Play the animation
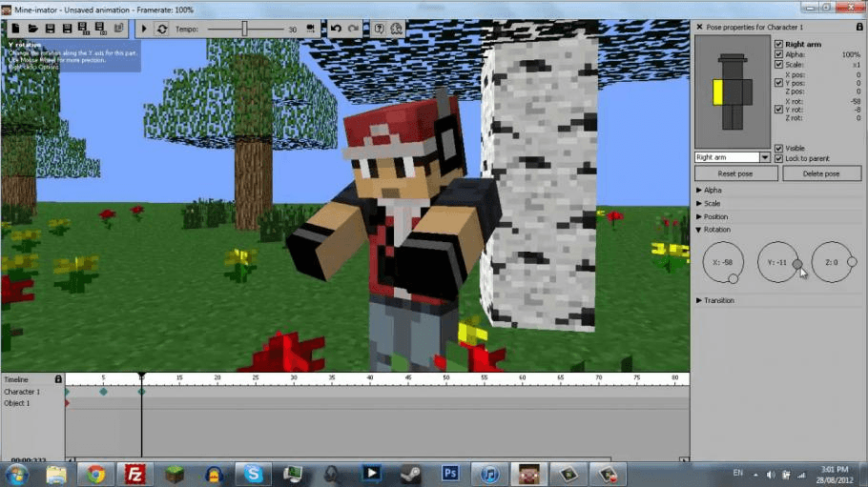868x487 pixels. coord(144,29)
